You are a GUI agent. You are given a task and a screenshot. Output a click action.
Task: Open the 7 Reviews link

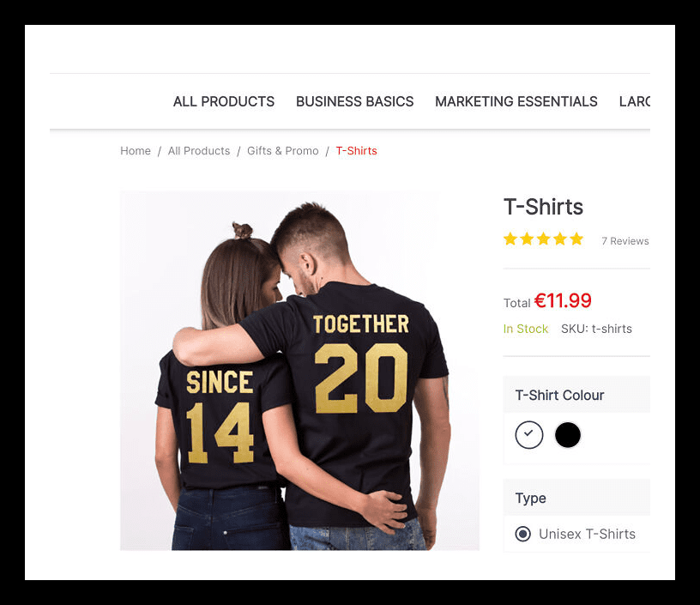click(625, 241)
